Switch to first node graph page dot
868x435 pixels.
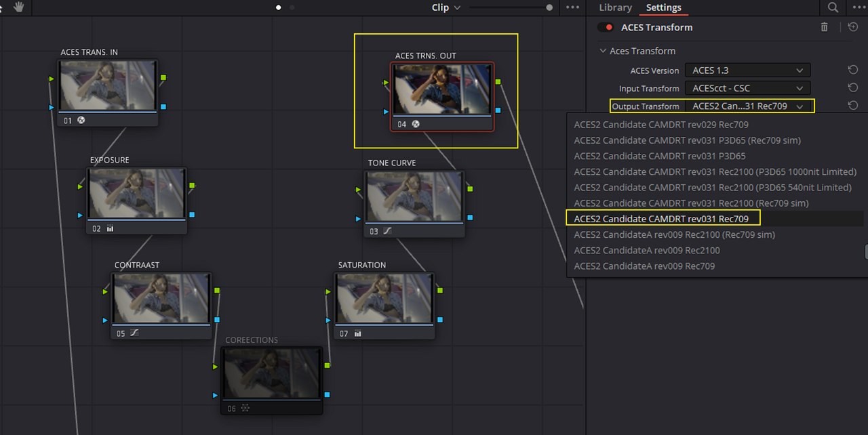pyautogui.click(x=279, y=7)
